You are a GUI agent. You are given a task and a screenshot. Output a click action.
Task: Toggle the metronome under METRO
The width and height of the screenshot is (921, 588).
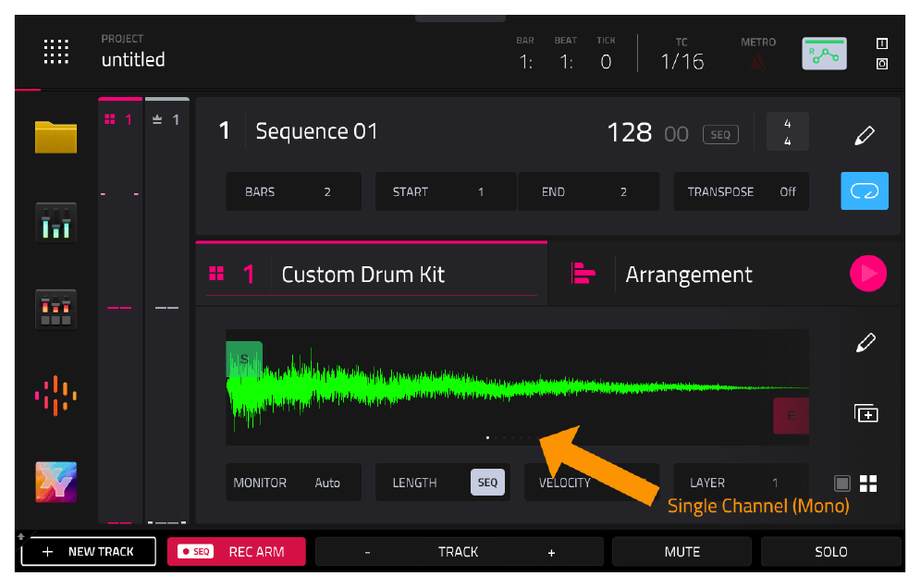click(757, 61)
